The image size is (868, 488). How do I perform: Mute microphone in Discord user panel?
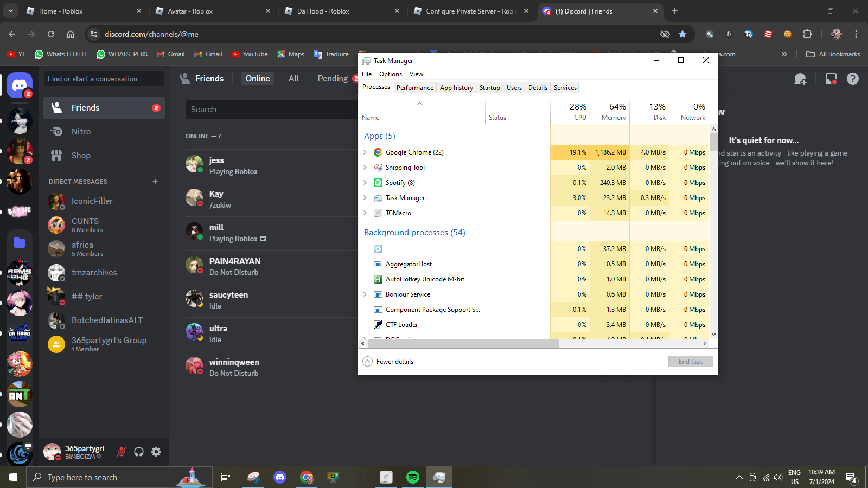122,452
